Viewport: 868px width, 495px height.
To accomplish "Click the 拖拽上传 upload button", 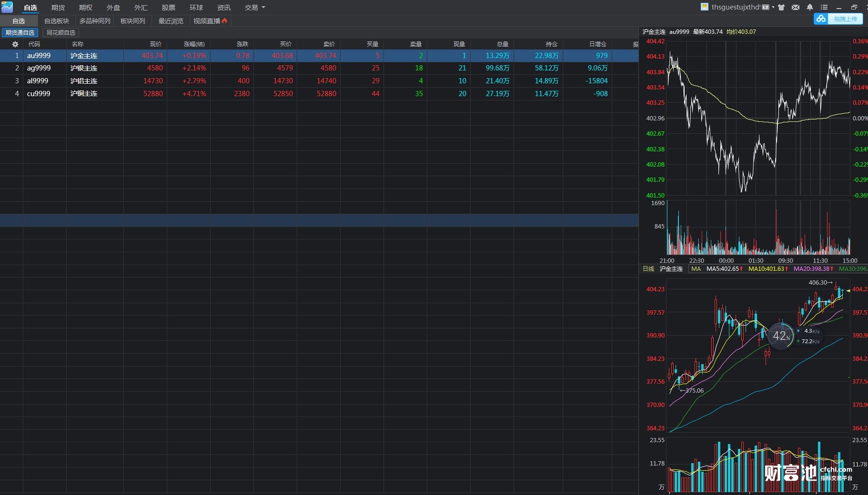I will [845, 19].
